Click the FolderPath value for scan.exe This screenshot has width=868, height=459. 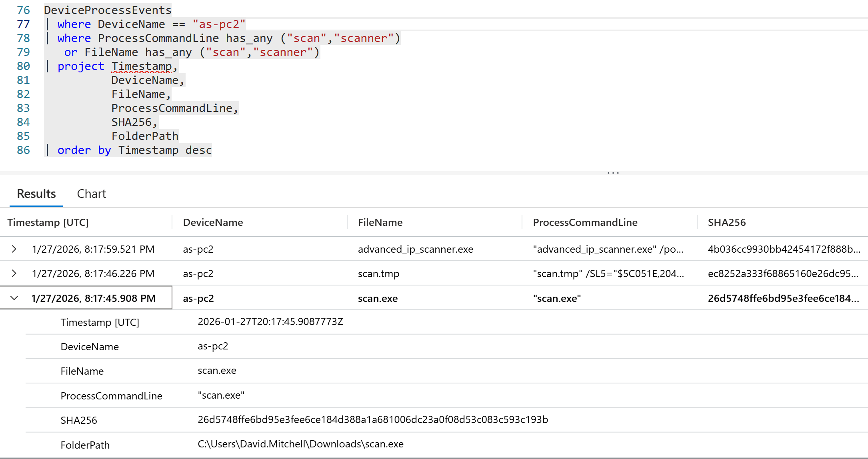300,444
